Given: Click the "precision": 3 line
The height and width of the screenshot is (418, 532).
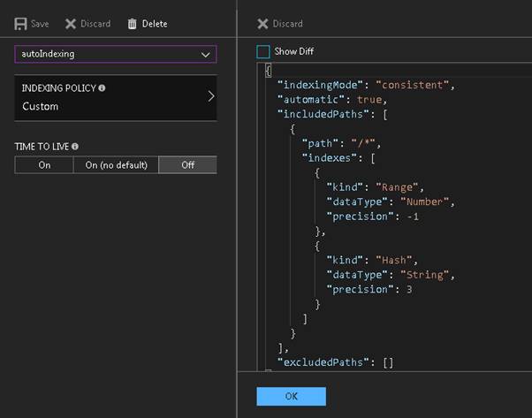Looking at the screenshot, I should click(369, 289).
